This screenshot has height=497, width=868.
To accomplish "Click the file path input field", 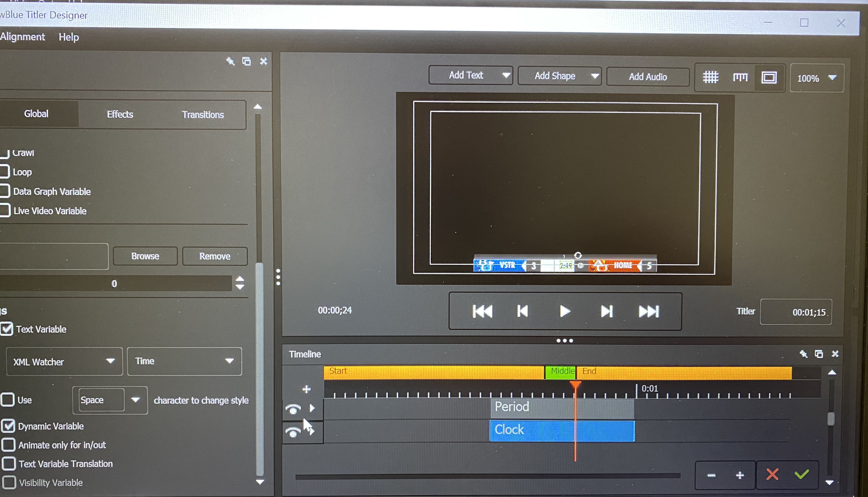I will pos(54,256).
